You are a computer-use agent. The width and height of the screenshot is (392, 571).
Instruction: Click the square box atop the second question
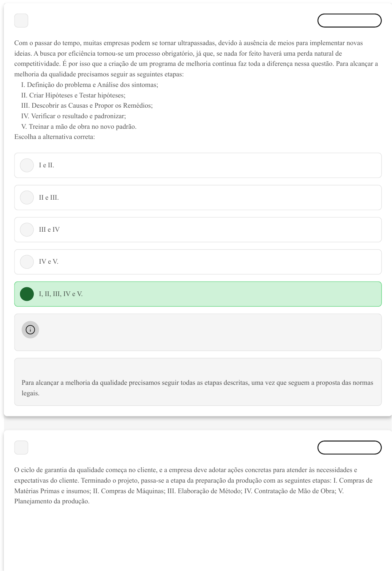pos(21,448)
